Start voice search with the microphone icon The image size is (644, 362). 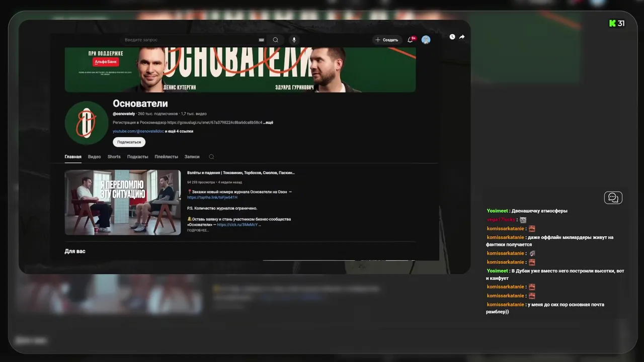(x=294, y=40)
